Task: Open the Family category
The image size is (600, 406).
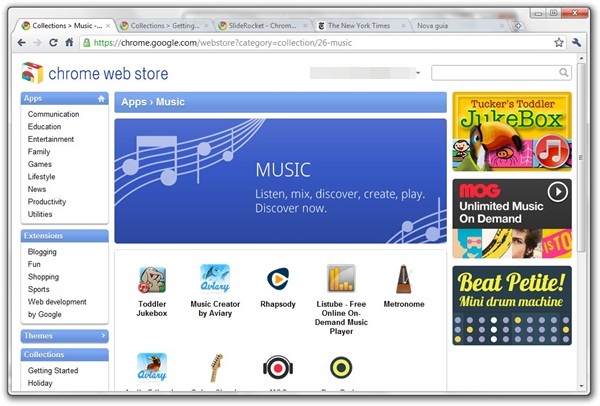Action: tap(39, 152)
